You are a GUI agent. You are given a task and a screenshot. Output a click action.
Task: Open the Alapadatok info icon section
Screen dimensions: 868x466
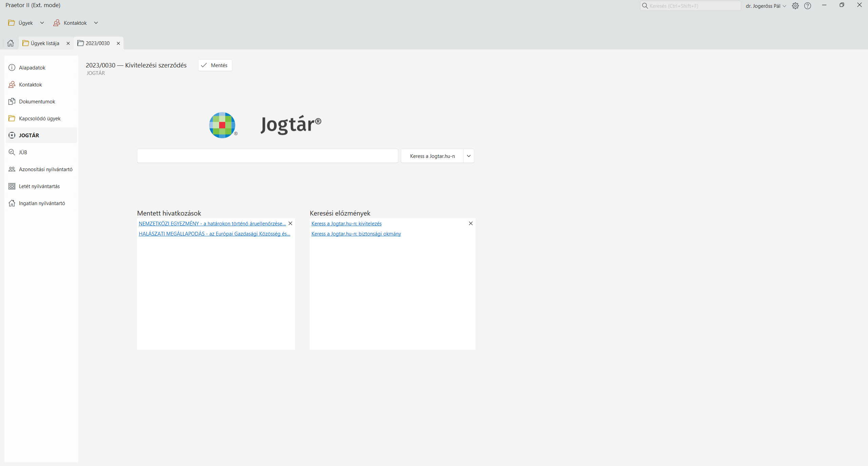[x=12, y=67]
